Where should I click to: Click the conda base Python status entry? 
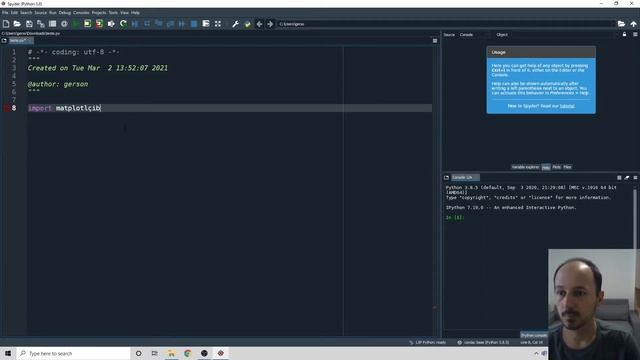click(483, 342)
